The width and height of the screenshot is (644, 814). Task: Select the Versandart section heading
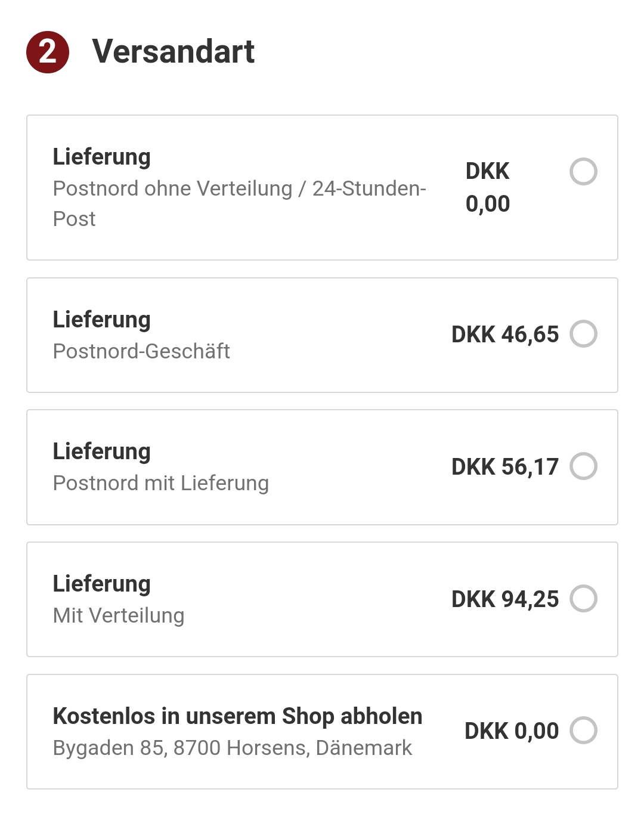173,51
